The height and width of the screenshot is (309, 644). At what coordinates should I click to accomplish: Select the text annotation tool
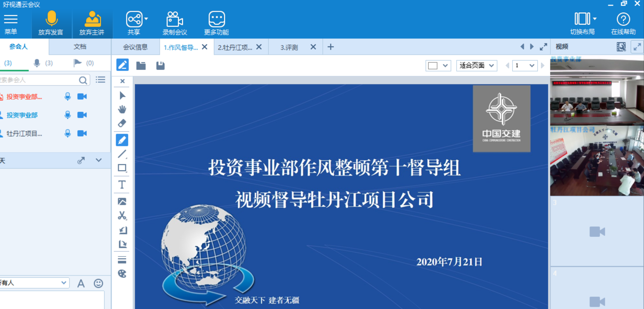(x=122, y=184)
